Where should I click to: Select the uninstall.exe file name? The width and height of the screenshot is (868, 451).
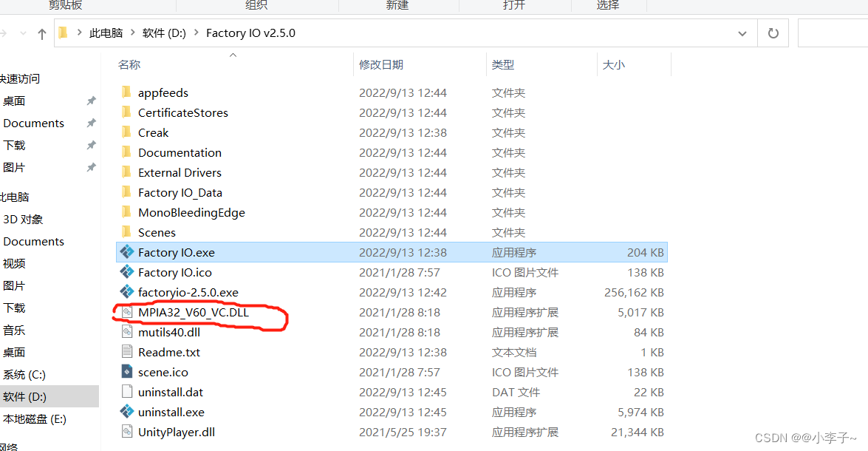pos(171,413)
